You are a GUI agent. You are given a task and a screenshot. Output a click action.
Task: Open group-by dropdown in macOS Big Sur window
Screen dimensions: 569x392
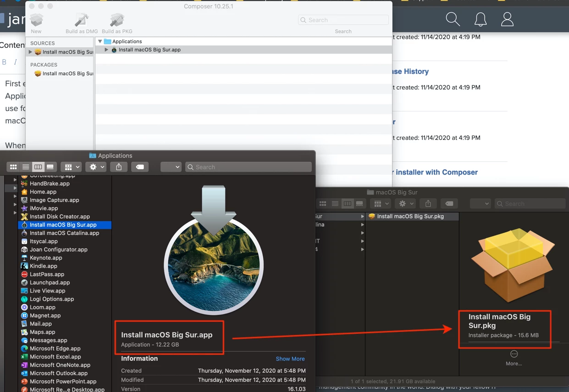(381, 204)
